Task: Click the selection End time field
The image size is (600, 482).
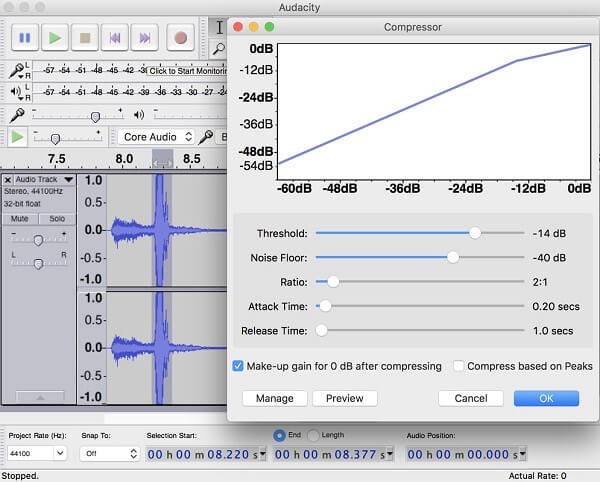Action: point(329,454)
